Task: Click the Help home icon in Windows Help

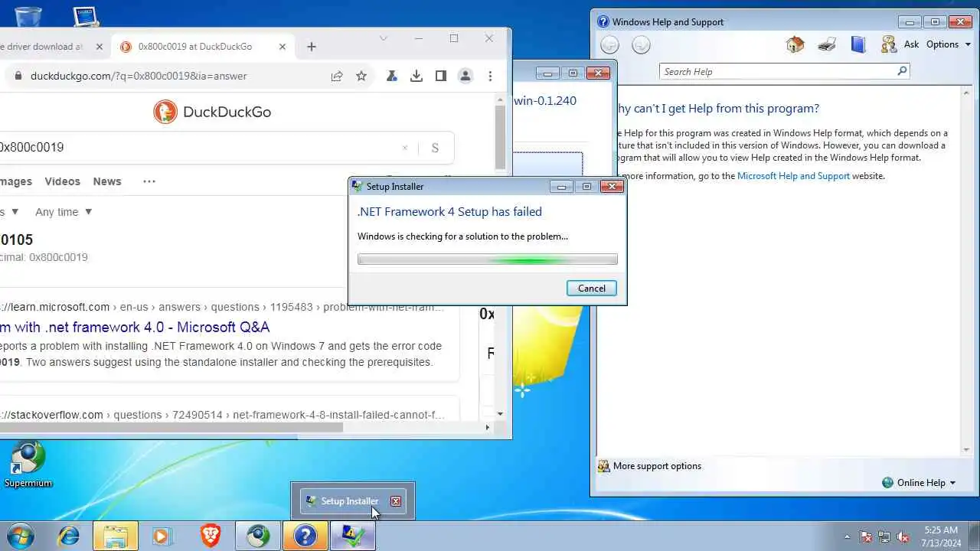Action: 795,44
